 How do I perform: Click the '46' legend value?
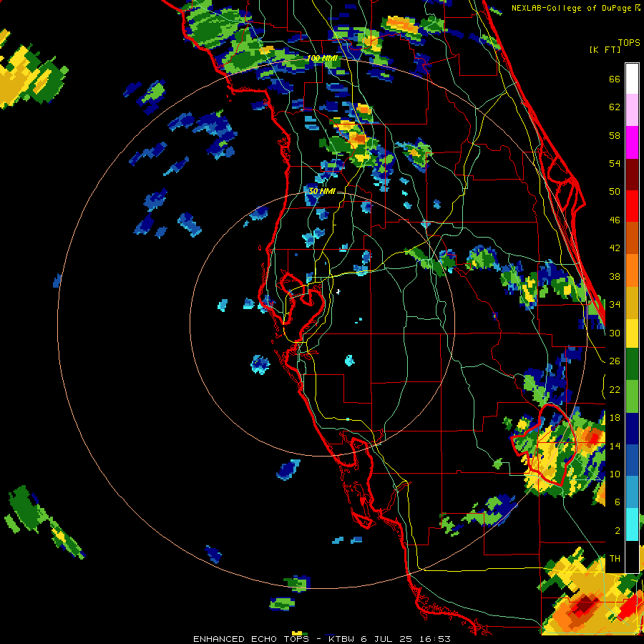pyautogui.click(x=615, y=220)
